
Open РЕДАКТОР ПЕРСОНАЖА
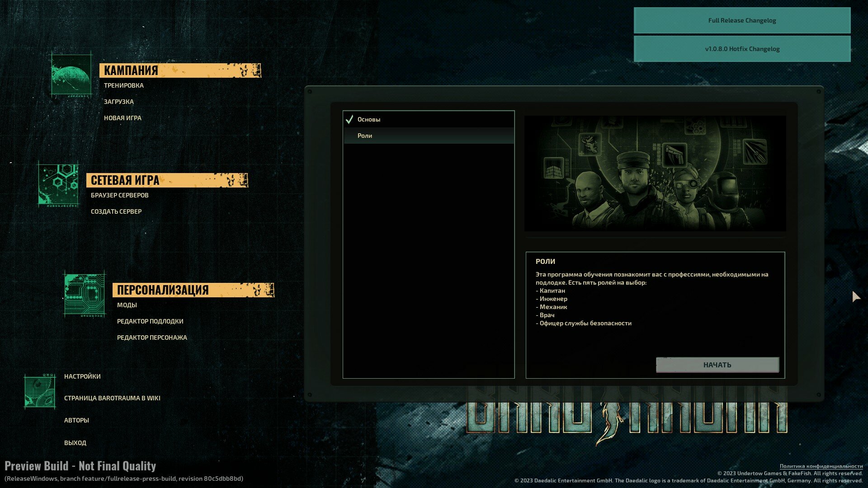[x=152, y=338]
